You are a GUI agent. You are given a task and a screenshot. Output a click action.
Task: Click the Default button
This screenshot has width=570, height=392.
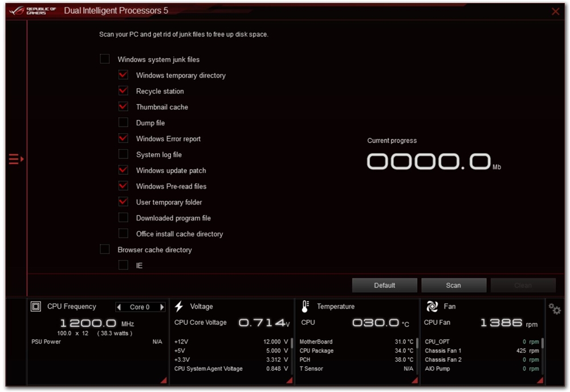click(385, 285)
